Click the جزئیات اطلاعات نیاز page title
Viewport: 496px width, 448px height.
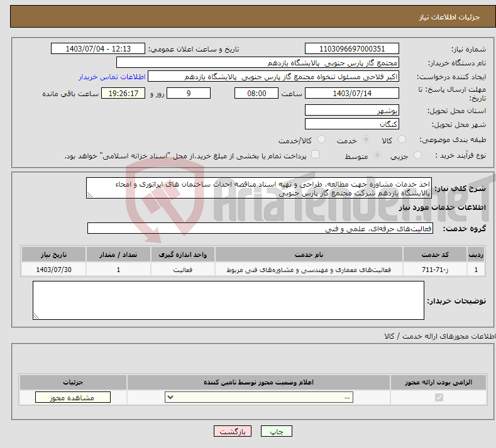[x=449, y=17]
